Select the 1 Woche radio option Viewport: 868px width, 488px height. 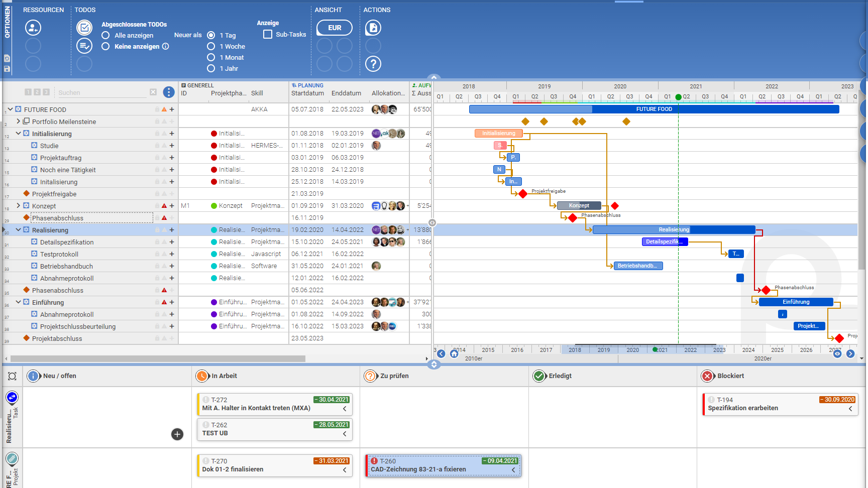click(211, 46)
